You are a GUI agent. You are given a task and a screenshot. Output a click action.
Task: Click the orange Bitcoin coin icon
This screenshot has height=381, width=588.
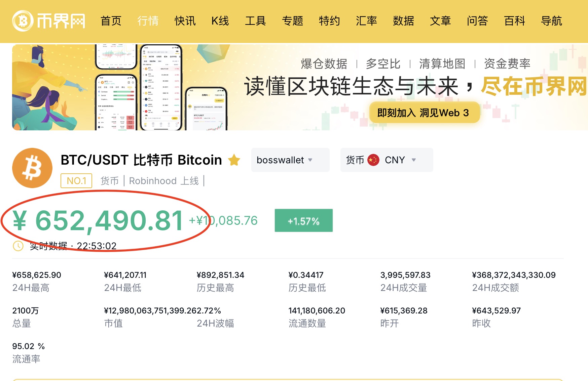coord(32,168)
